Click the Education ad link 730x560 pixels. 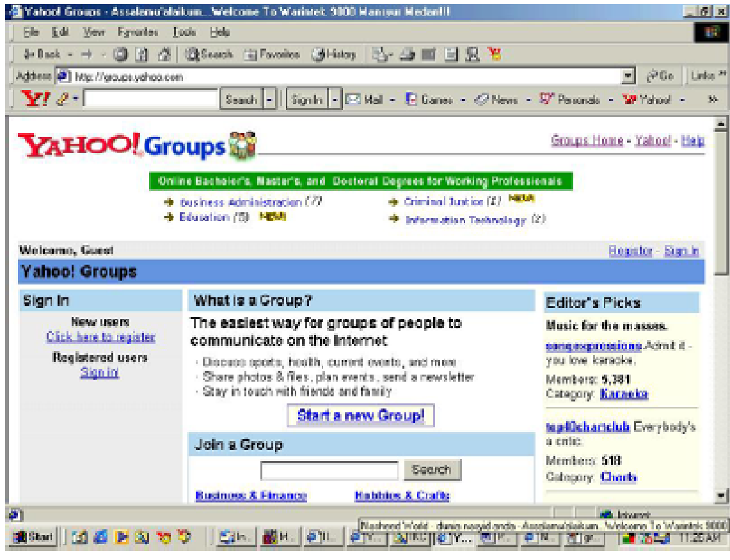[205, 217]
